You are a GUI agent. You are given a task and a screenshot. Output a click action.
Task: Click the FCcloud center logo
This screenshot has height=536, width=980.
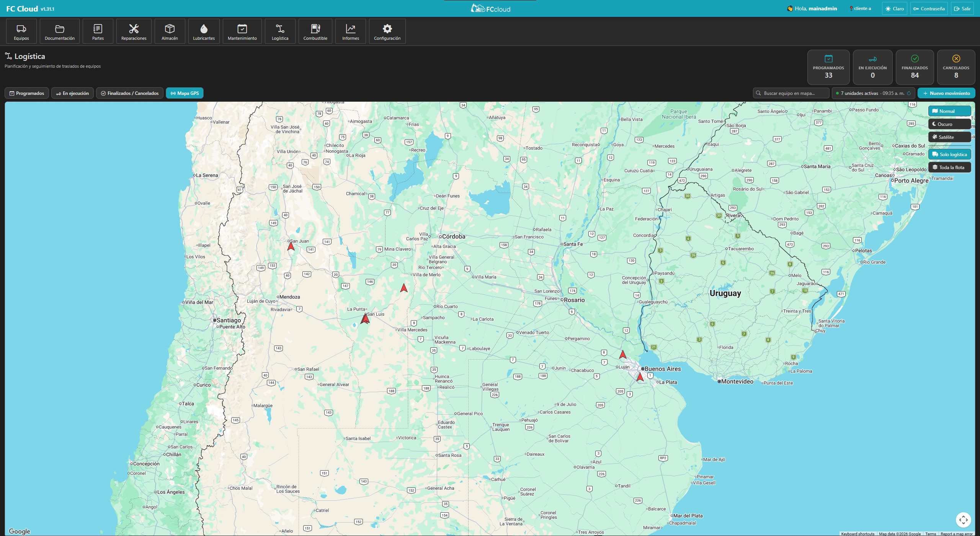490,8
